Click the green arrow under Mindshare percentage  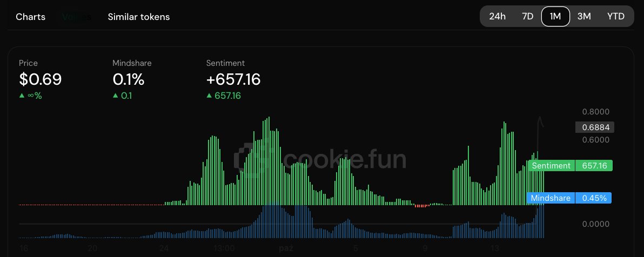coord(115,96)
